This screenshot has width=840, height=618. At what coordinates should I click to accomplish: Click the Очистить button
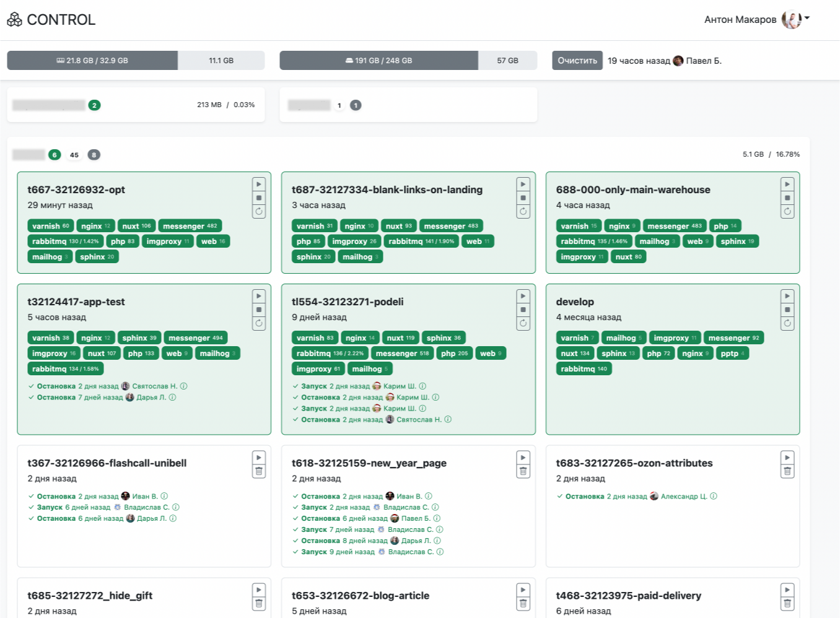click(577, 61)
